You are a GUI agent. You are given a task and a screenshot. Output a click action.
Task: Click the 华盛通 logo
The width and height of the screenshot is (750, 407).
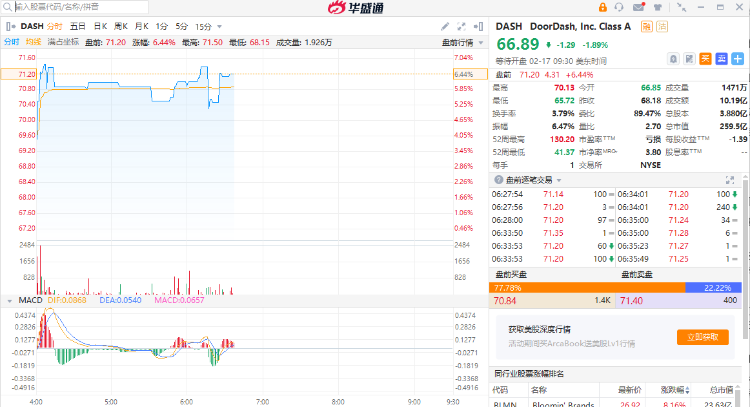tap(356, 8)
